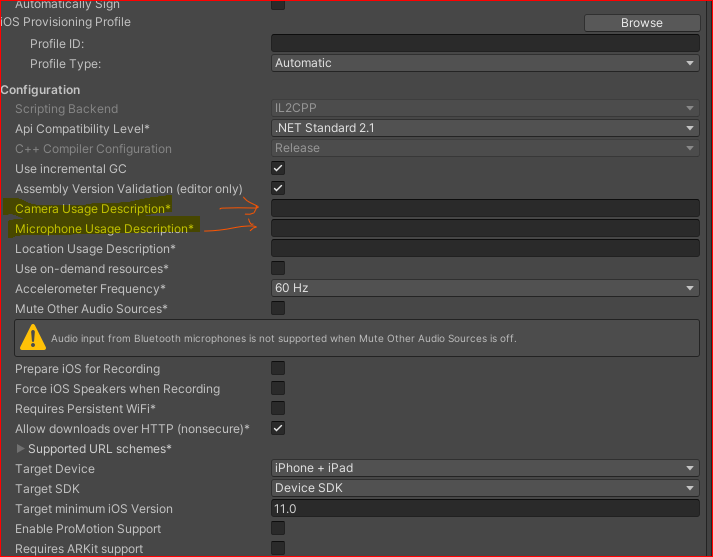The width and height of the screenshot is (713, 557).
Task: Open the Target SDK dropdown
Action: pos(485,488)
